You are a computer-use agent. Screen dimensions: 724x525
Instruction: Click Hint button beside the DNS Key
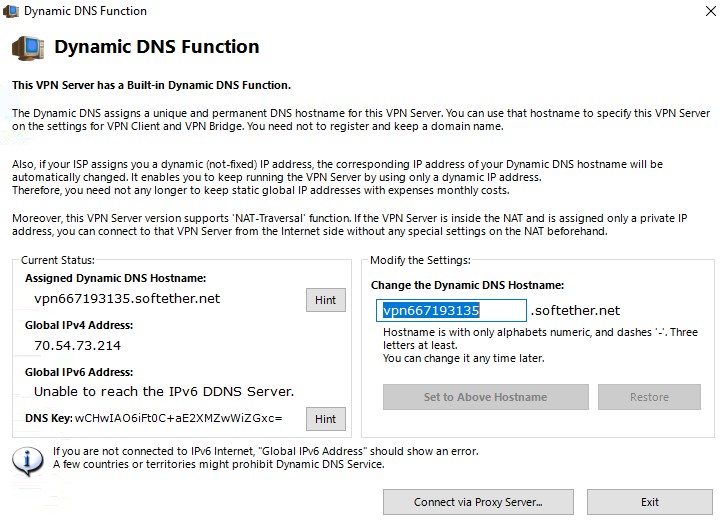(325, 419)
